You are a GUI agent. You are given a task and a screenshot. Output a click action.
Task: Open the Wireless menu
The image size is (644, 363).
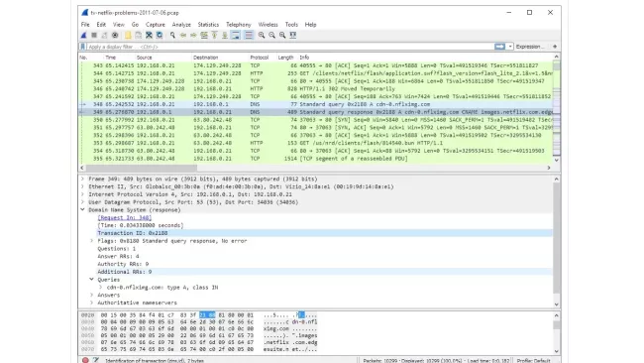268,25
